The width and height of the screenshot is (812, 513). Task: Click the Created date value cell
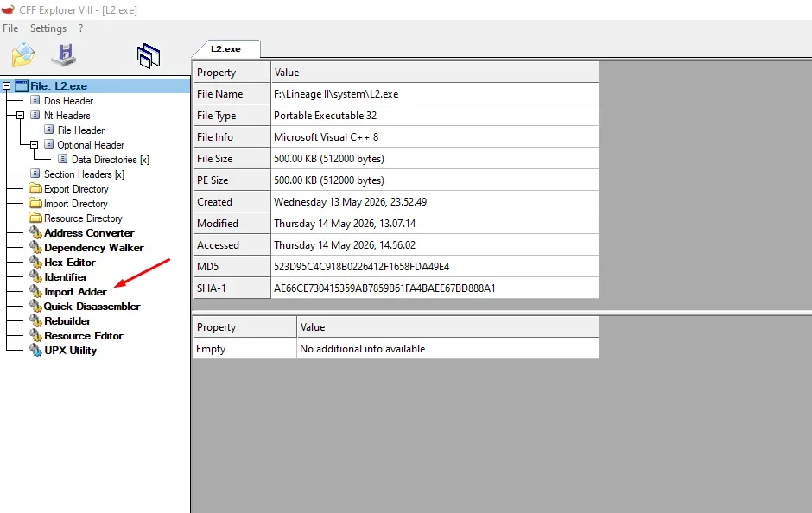coord(435,202)
